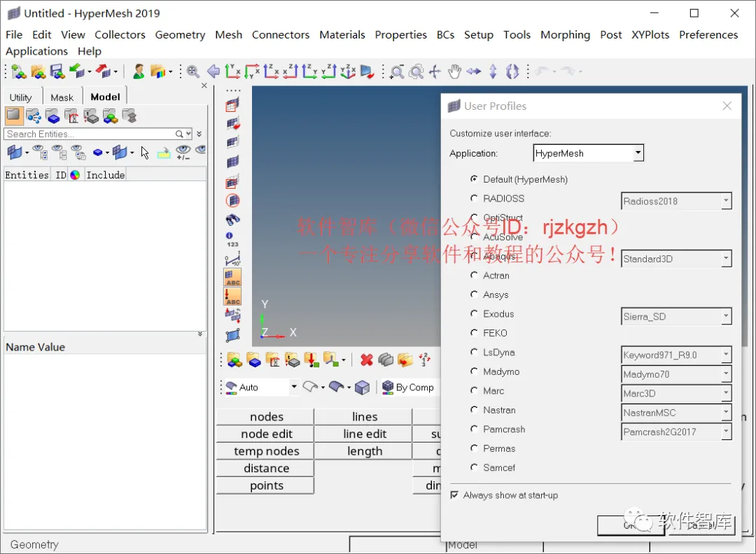Click the Import green arrow icon
Viewport: 756px width, 554px height.
(x=77, y=72)
